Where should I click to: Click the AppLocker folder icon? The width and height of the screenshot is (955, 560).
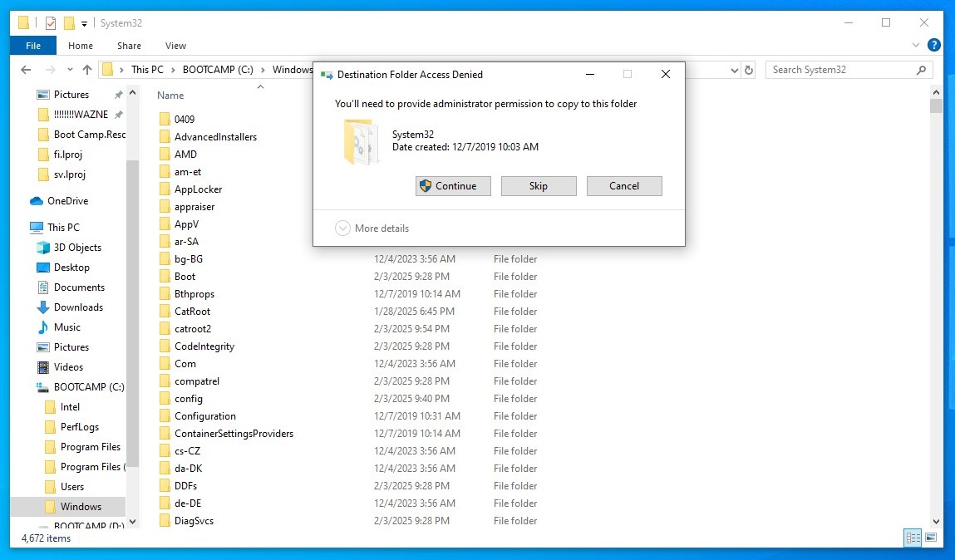(165, 189)
